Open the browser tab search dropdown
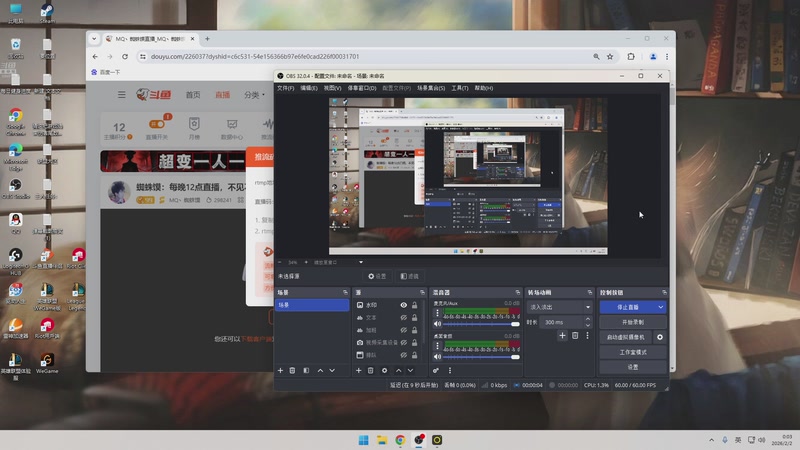The height and width of the screenshot is (450, 800). click(x=94, y=39)
